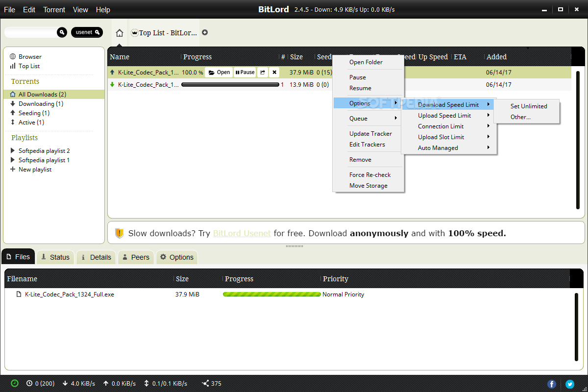Image resolution: width=588 pixels, height=392 pixels.
Task: Show Downloading (1) torrents
Action: click(x=37, y=104)
